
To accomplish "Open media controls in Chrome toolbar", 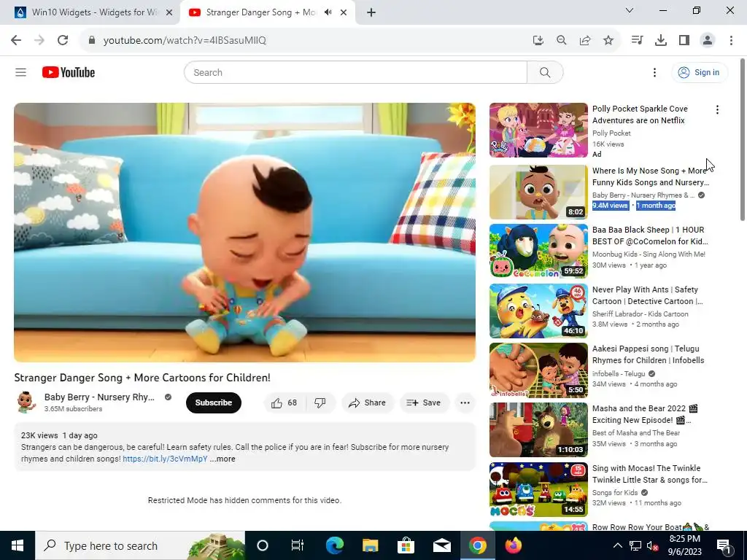I will coord(637,41).
